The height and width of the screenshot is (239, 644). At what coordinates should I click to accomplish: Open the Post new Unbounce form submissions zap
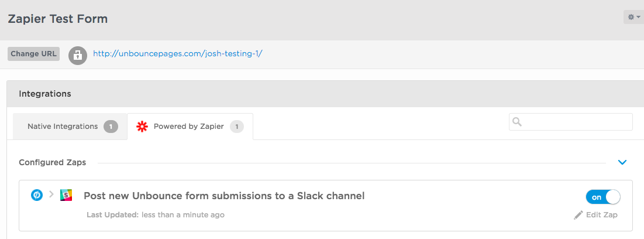(x=224, y=196)
